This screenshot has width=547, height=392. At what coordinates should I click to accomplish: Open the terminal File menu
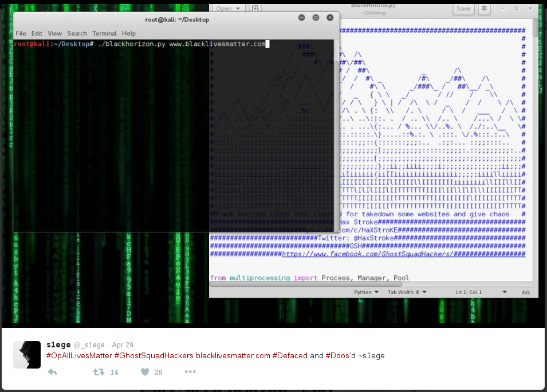pos(21,33)
